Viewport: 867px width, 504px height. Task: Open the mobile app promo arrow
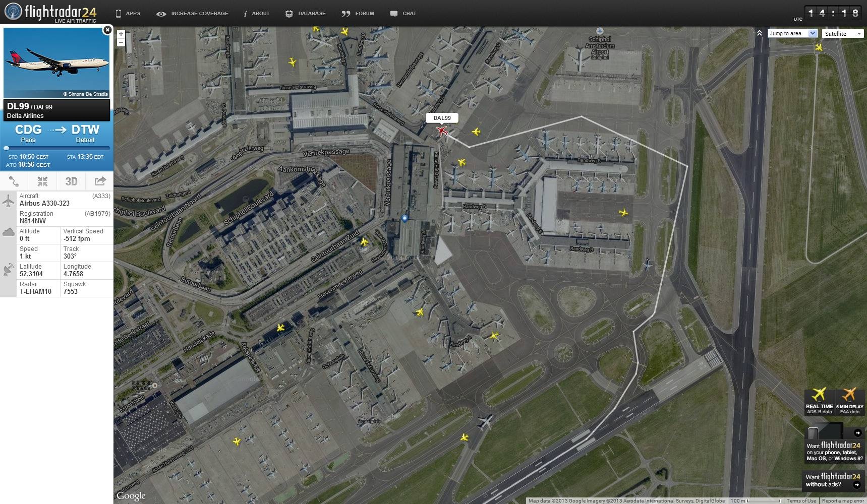point(857,433)
